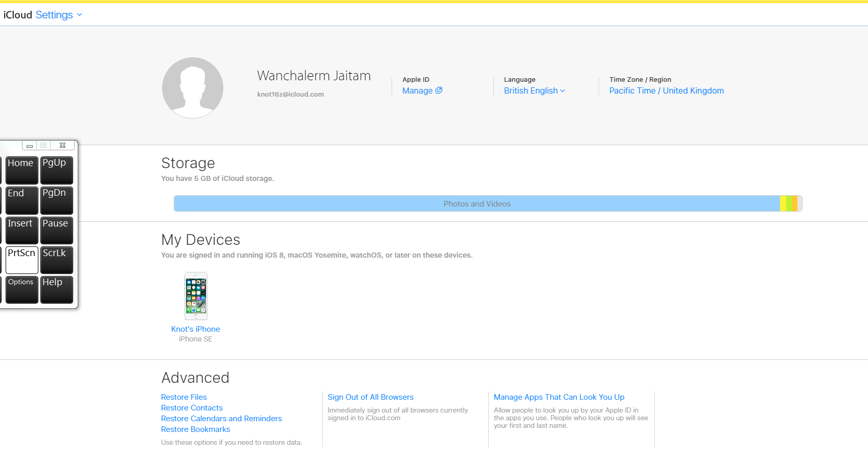Tap the PgUp key on on-screen keyboard
The height and width of the screenshot is (458, 868).
(57, 170)
